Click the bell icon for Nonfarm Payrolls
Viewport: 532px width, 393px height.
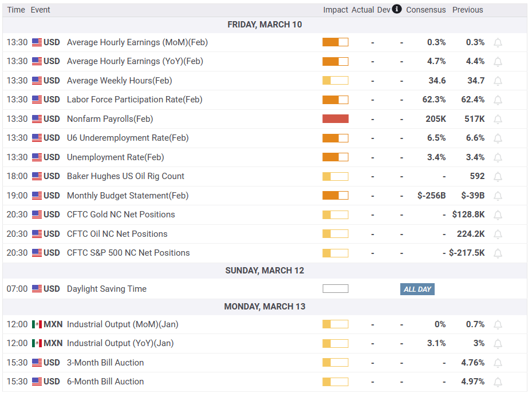pyautogui.click(x=498, y=120)
